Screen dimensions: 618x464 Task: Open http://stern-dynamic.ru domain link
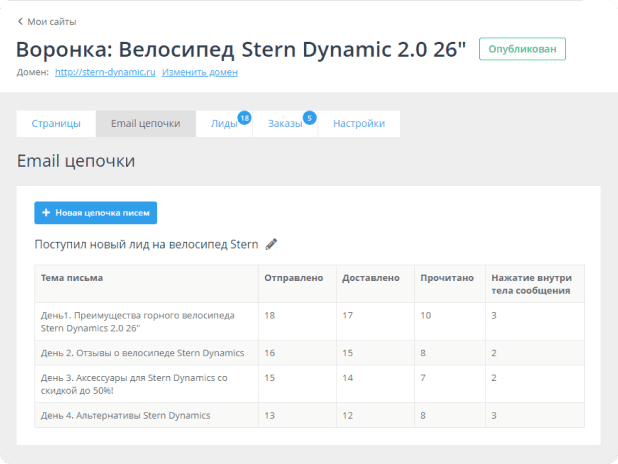click(x=105, y=72)
